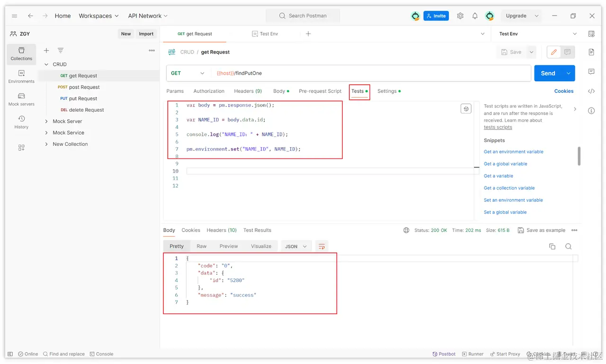Click the Import button
The height and width of the screenshot is (364, 606).
coord(146,34)
